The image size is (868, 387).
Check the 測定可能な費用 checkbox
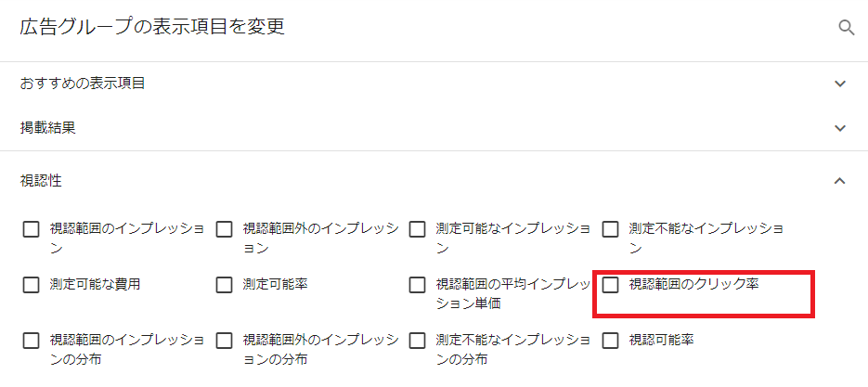point(32,285)
